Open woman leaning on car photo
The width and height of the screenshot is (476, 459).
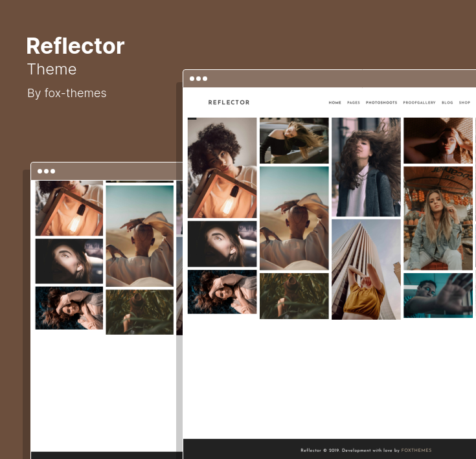[x=294, y=140]
